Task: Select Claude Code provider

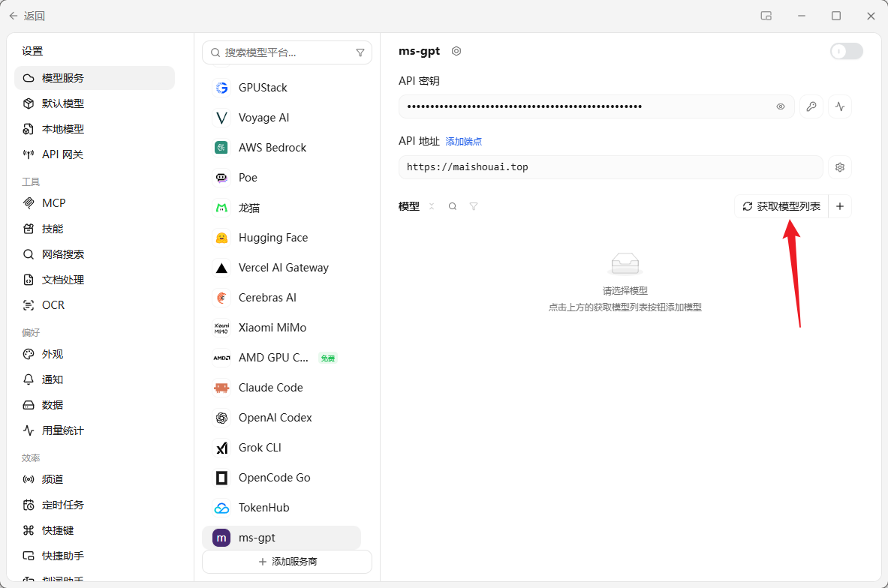Action: click(281, 388)
